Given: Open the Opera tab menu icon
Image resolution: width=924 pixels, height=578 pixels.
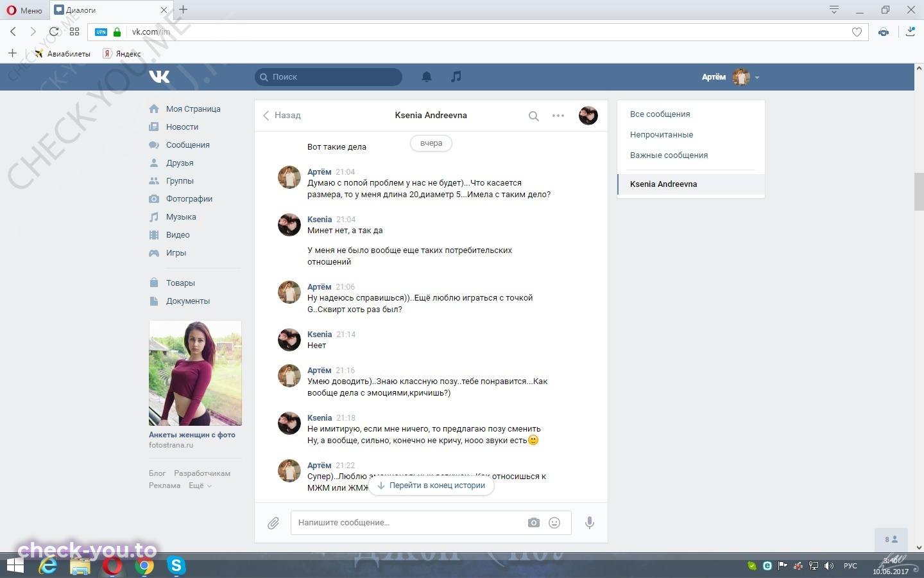Looking at the screenshot, I should click(x=834, y=10).
